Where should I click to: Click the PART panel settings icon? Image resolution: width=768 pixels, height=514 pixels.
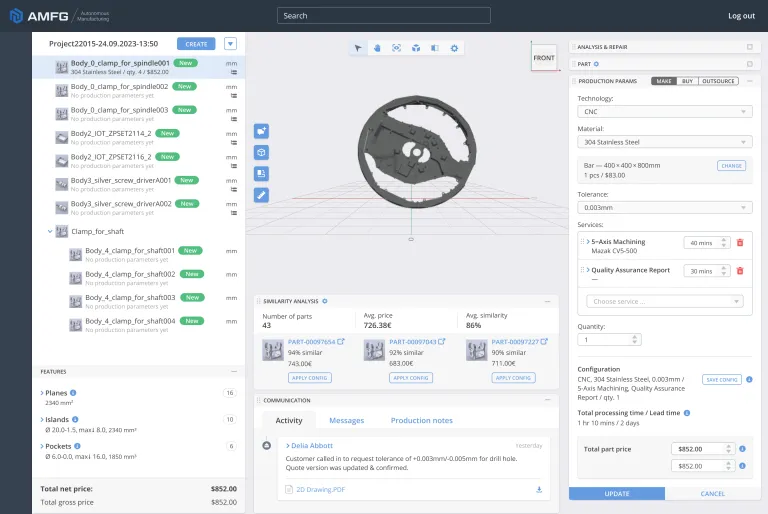pyautogui.click(x=596, y=64)
